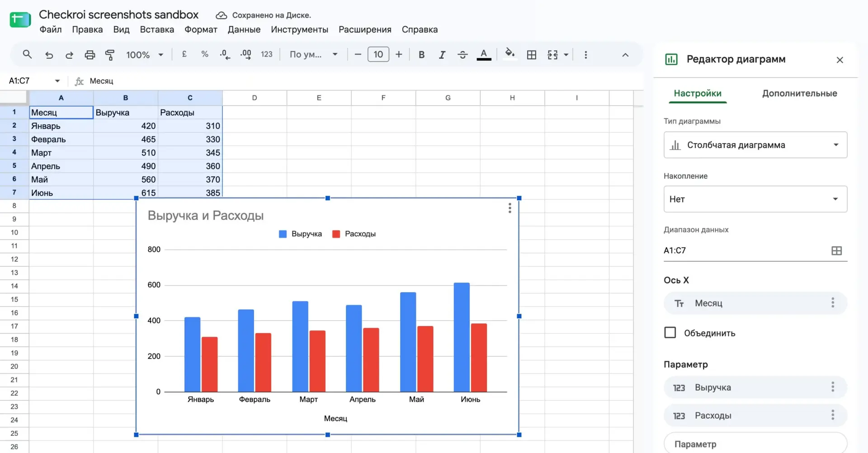Collapse the toolbar with chevron
This screenshot has width=868, height=453.
tap(625, 55)
